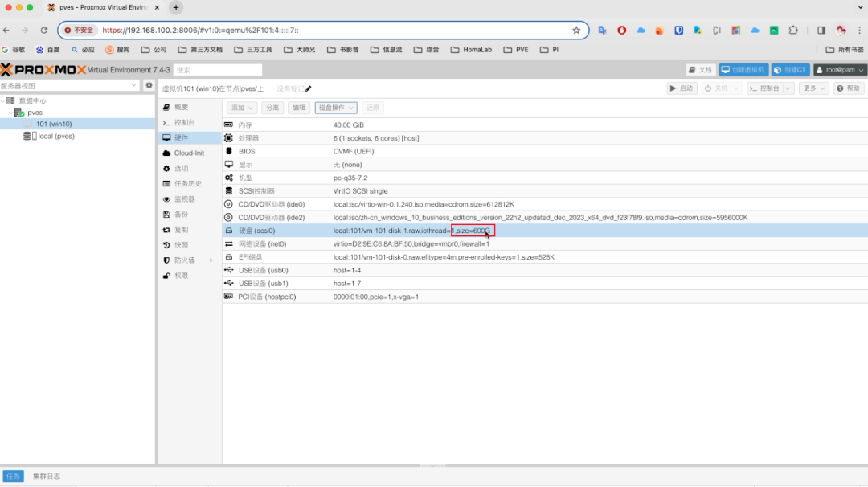Focus the Proxmox search box
Image resolution: width=868 pixels, height=487 pixels.
coord(218,70)
